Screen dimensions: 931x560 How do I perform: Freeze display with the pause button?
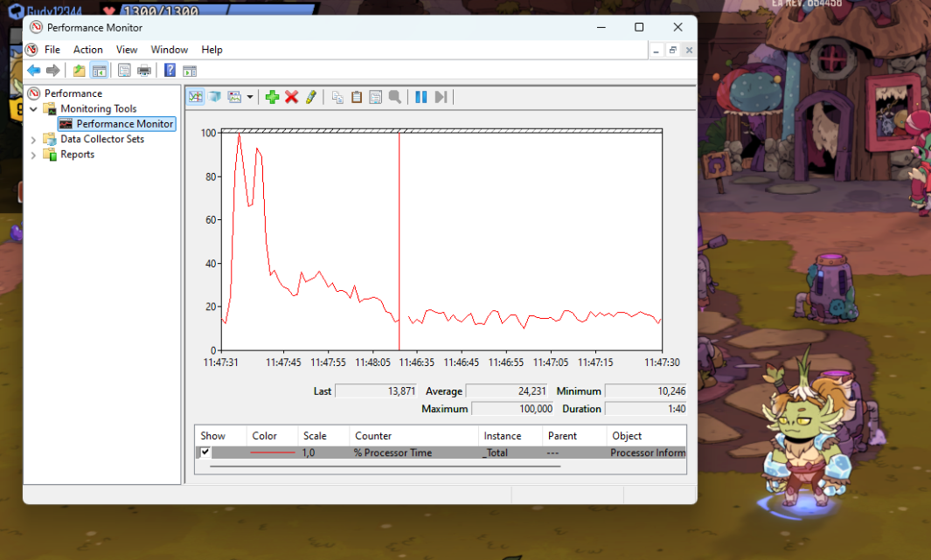[420, 97]
